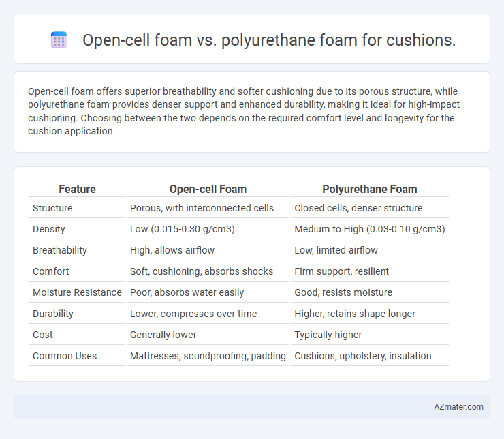Click 'Soft, cushioning, absorbs shocks' cell
Image resolution: width=504 pixels, height=439 pixels.
click(208, 271)
